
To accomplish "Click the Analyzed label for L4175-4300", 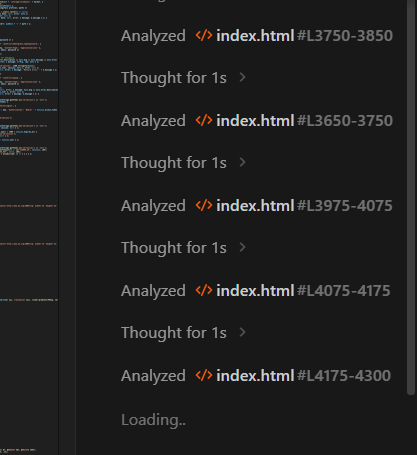I will coord(153,376).
